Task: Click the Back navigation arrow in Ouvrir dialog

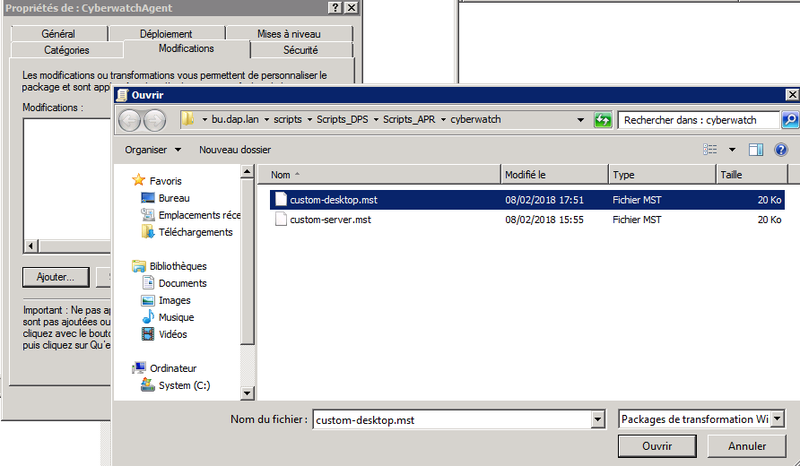Action: pyautogui.click(x=129, y=120)
